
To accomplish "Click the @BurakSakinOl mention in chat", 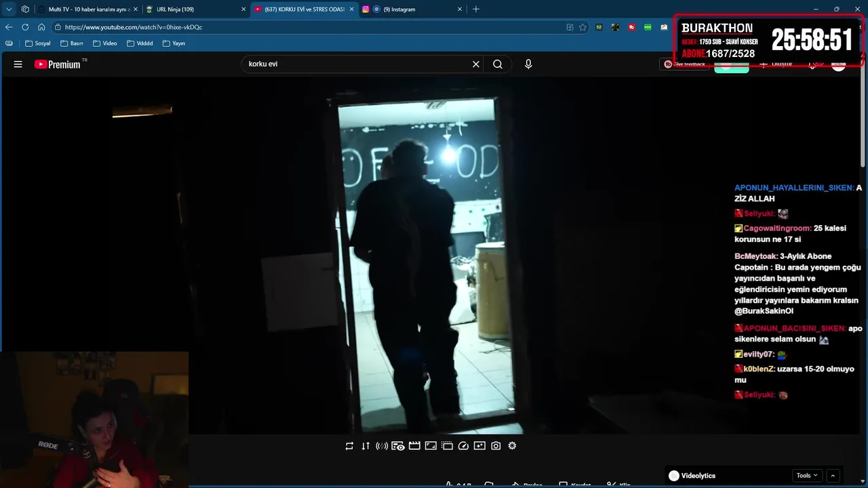I will pos(764,311).
